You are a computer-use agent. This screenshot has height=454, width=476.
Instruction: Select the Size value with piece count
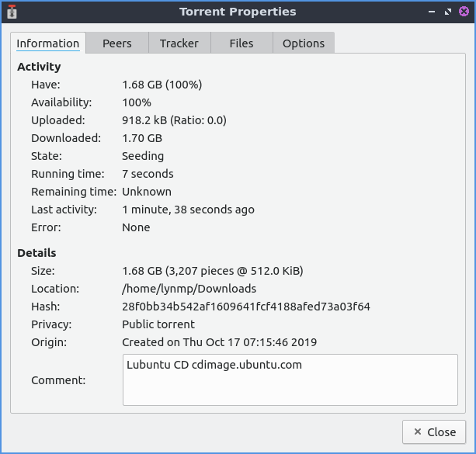pyautogui.click(x=212, y=271)
